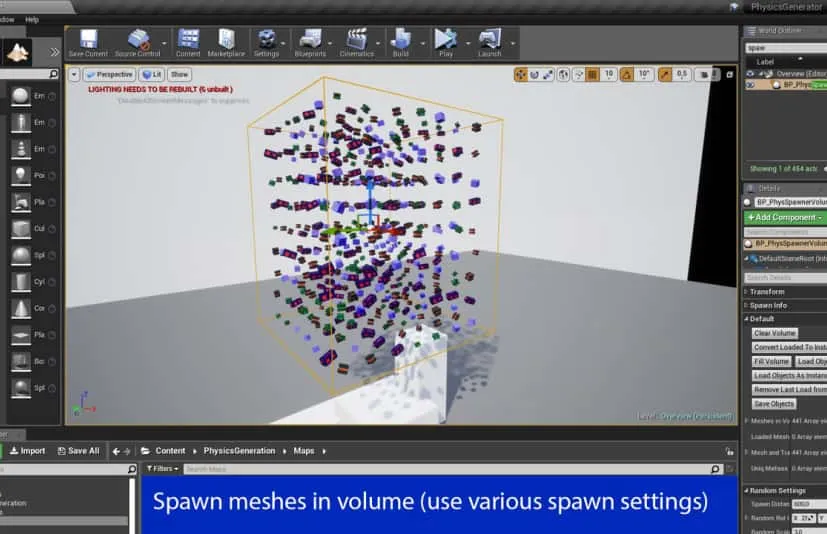Click the search icon in Modes search box
This screenshot has width=827, height=534.
point(53,74)
